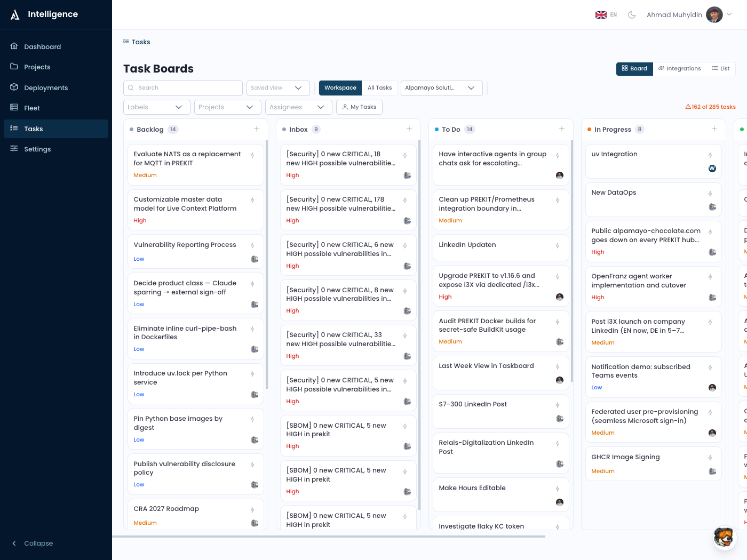Click lightning icon on Customizable master data card
747x560 pixels.
(252, 201)
